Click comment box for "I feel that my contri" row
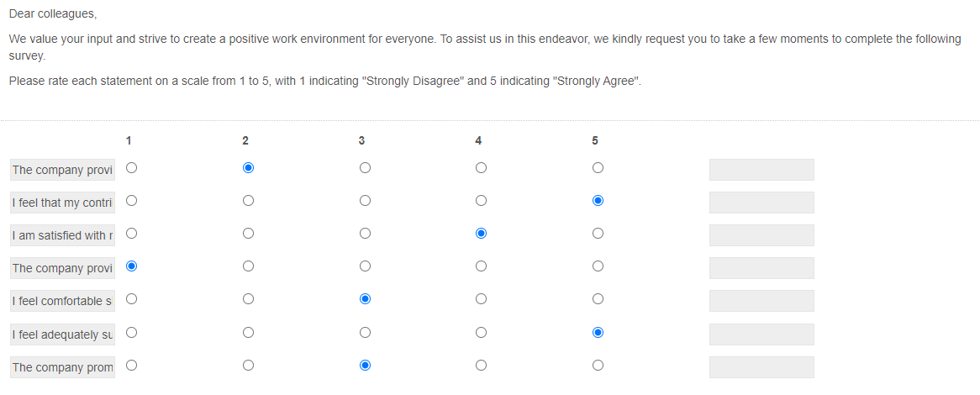The height and width of the screenshot is (395, 980). pyautogui.click(x=761, y=203)
